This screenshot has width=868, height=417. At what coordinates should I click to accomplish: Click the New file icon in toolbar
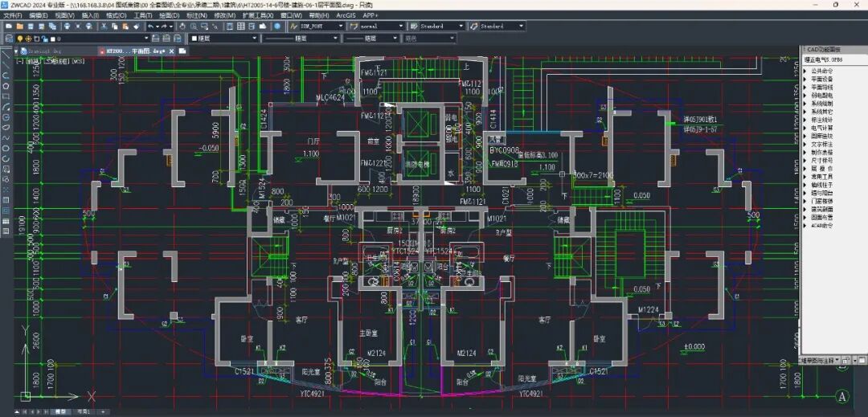7,26
